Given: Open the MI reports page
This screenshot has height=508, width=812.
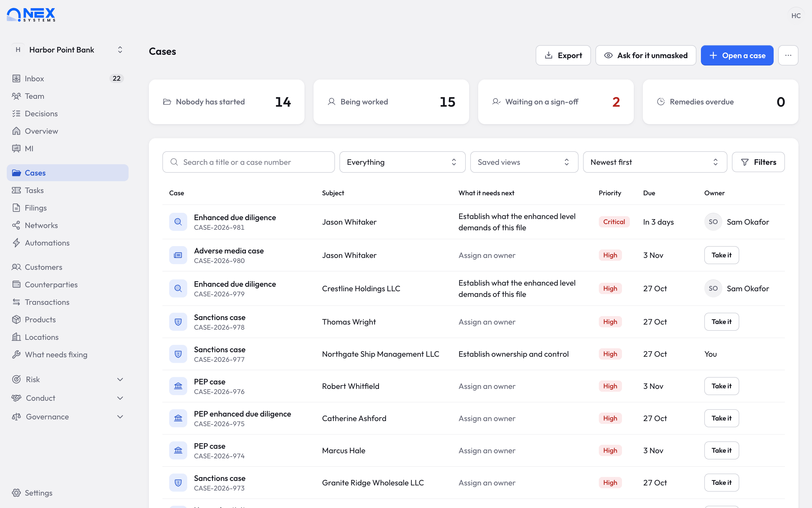Looking at the screenshot, I should pyautogui.click(x=67, y=148).
